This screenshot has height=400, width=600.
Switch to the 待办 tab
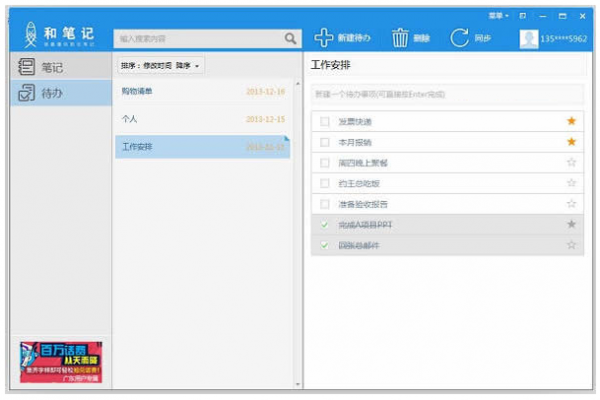click(61, 93)
